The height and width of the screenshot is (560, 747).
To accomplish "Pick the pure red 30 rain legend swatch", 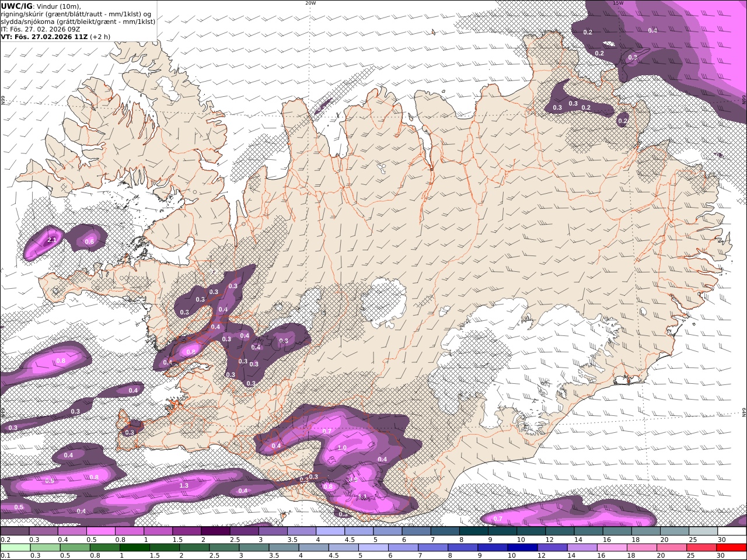I will (731, 547).
